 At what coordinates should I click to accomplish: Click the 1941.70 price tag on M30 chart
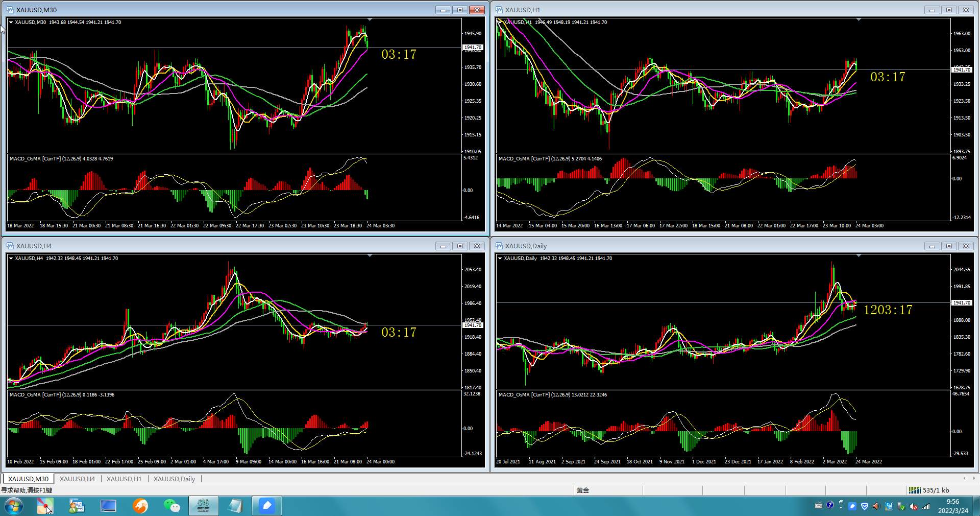point(473,47)
